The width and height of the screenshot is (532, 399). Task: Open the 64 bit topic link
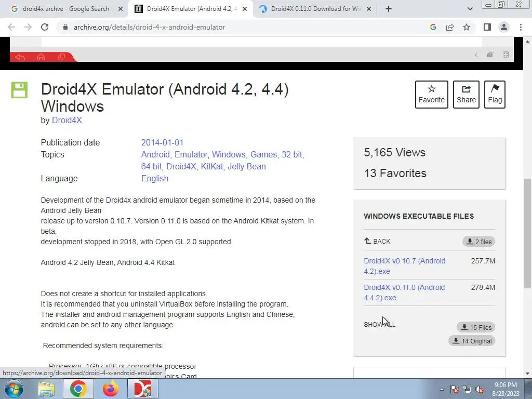(x=151, y=167)
